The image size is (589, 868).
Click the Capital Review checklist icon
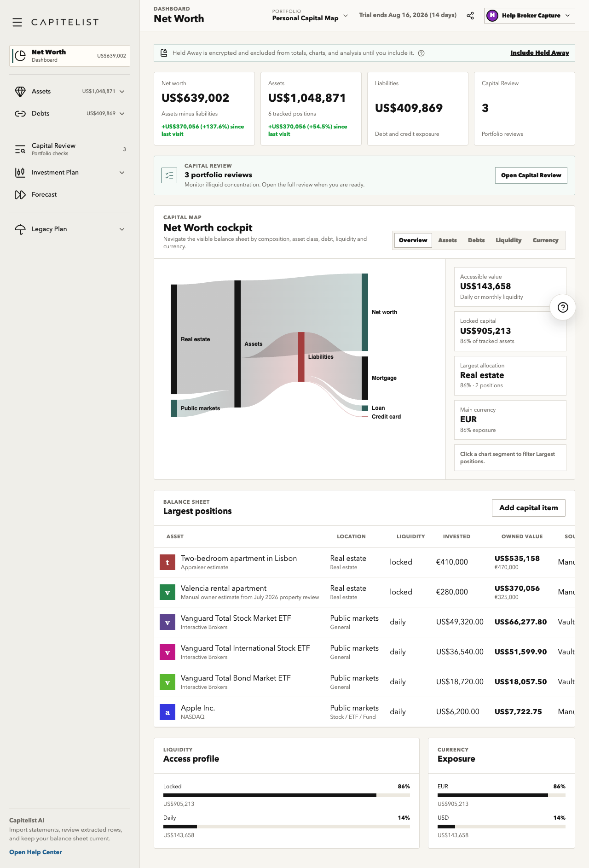point(169,175)
